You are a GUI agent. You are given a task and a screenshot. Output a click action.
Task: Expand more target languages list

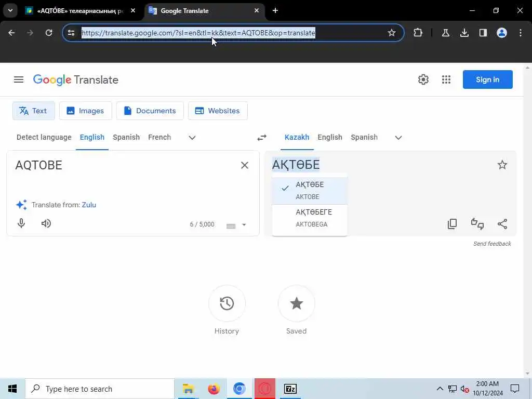(398, 137)
